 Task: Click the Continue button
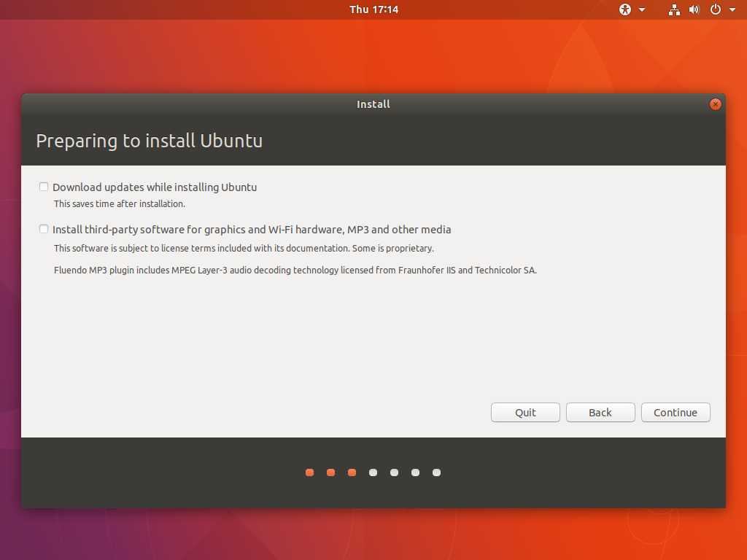[675, 413]
